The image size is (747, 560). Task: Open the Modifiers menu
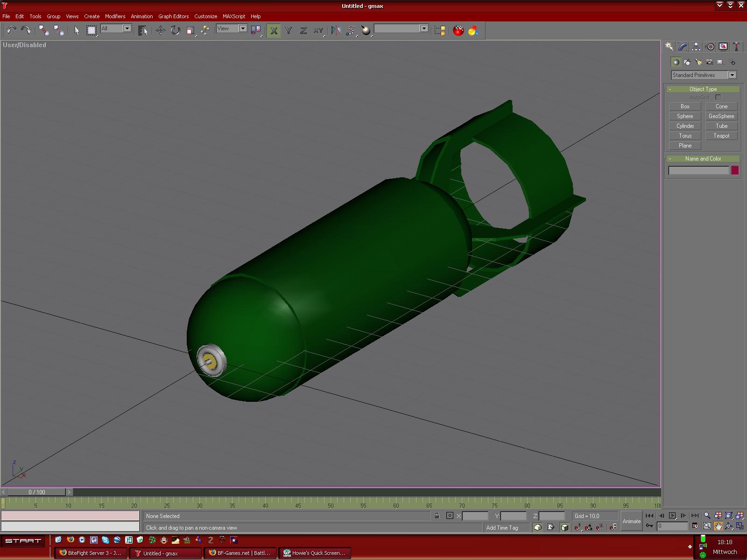tap(115, 16)
